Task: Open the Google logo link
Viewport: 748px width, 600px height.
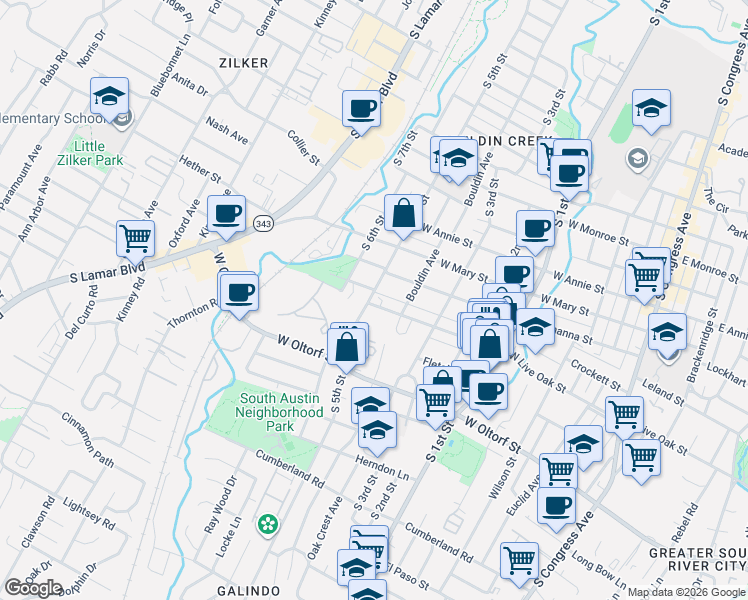Action: click(x=34, y=589)
